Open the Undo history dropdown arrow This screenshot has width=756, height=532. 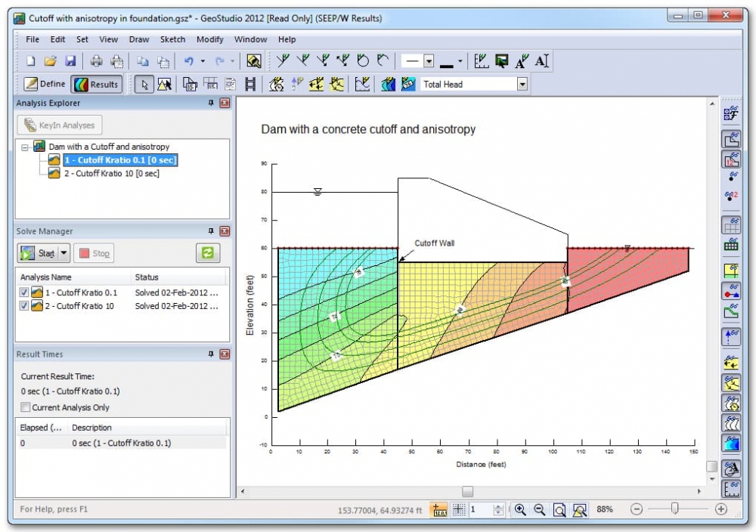click(x=203, y=61)
